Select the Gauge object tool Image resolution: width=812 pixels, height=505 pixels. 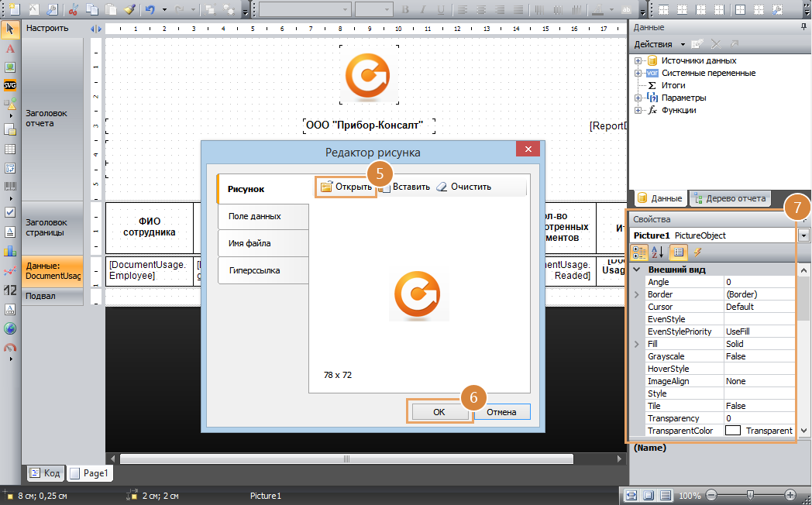coord(10,347)
